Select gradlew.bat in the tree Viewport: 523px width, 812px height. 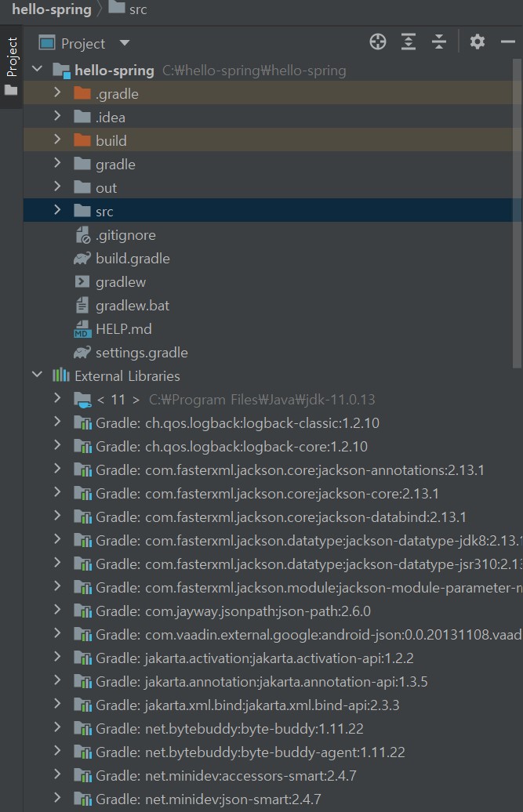coord(133,306)
